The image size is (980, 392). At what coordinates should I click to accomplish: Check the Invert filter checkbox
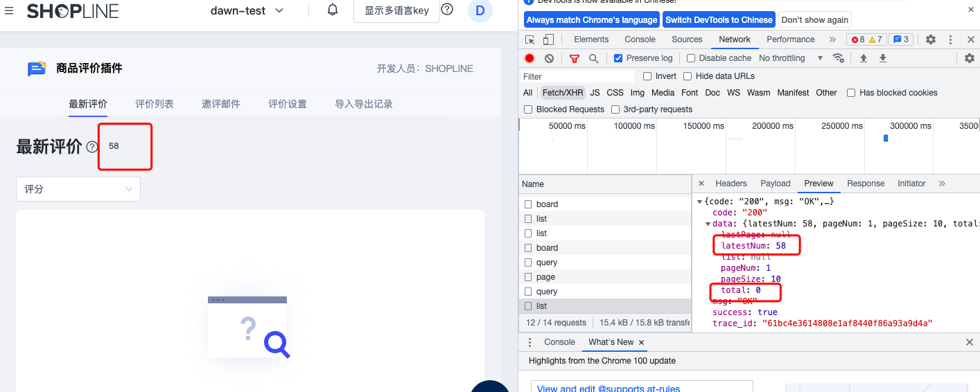point(647,76)
